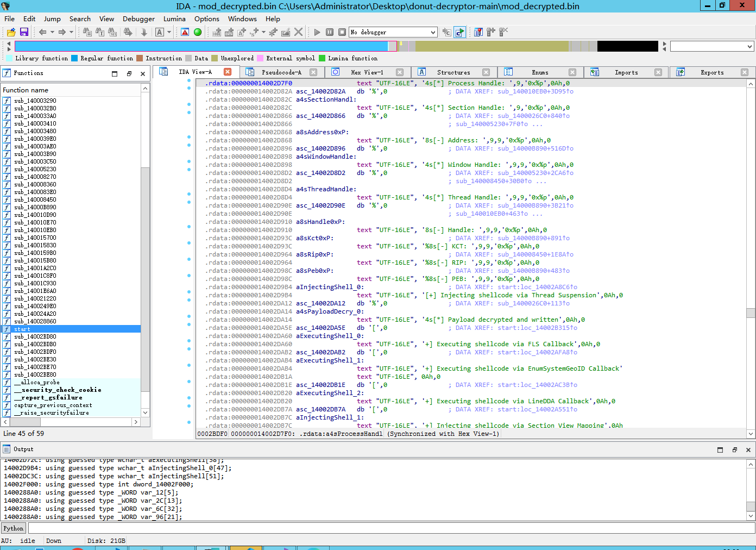
Task: Click the stop process square button
Action: click(342, 32)
